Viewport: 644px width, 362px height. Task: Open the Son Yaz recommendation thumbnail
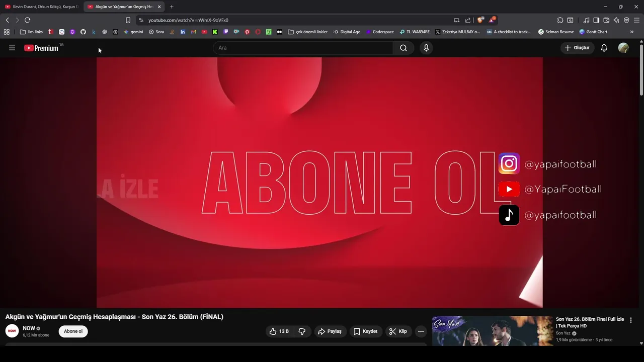(492, 331)
